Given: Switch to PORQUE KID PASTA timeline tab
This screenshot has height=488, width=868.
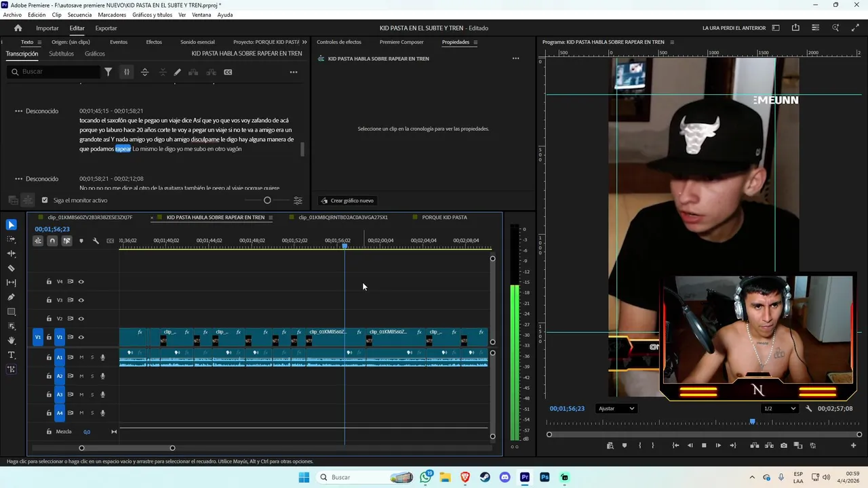Looking at the screenshot, I should tap(444, 218).
